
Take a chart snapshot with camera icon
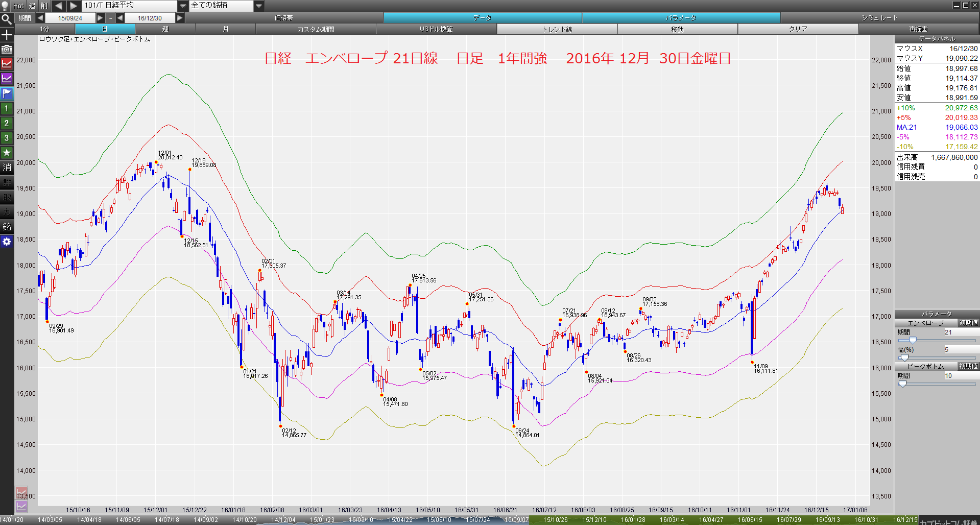tap(7, 50)
